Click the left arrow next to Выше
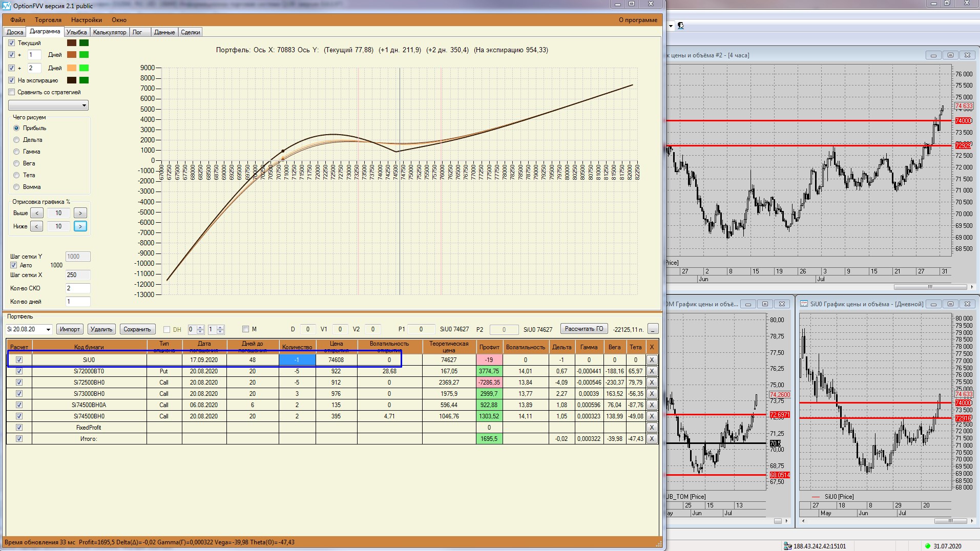The width and height of the screenshot is (980, 551). coord(37,213)
